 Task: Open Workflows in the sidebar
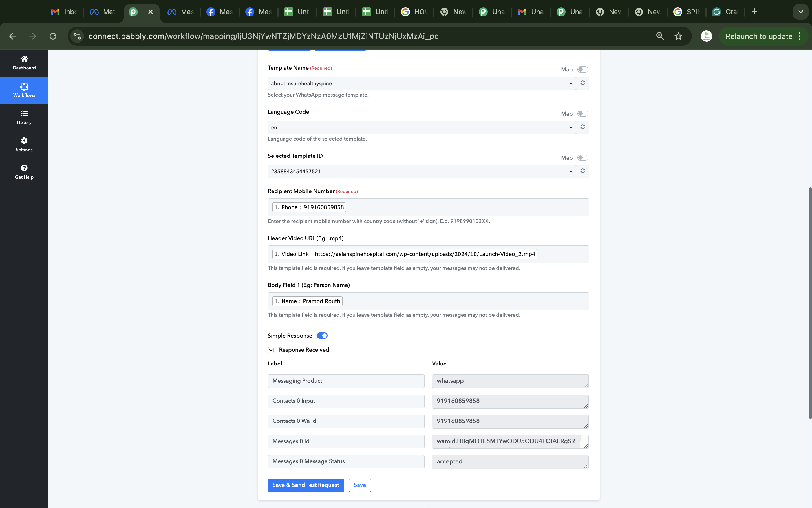[24, 91]
